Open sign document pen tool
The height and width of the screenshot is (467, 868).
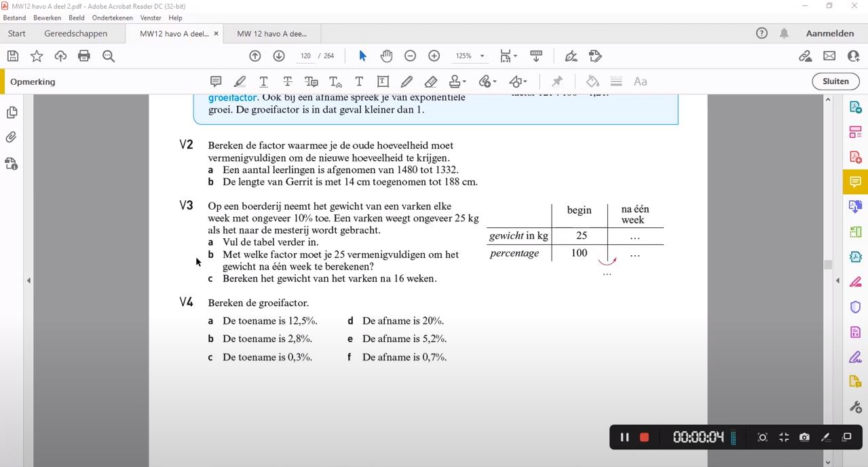[x=571, y=56]
